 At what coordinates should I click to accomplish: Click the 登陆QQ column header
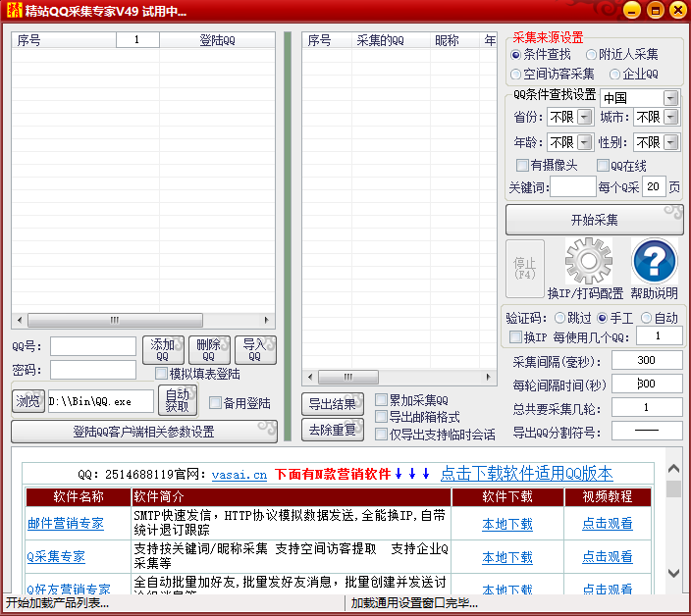[x=217, y=40]
